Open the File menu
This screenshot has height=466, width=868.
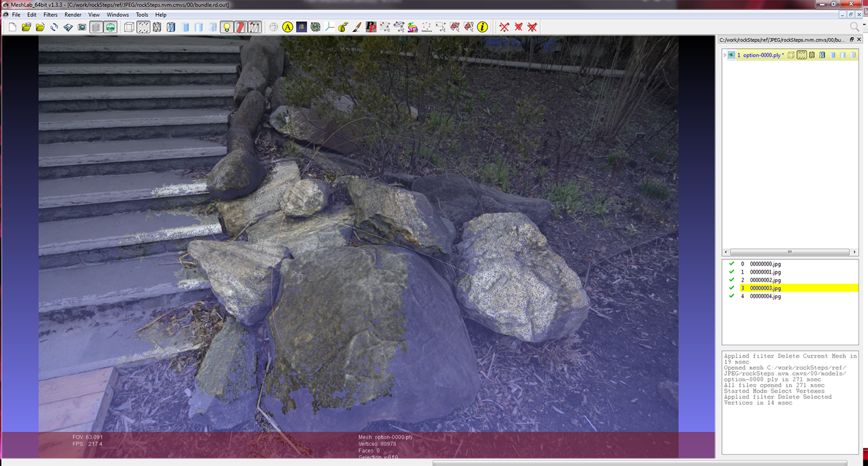pyautogui.click(x=16, y=15)
